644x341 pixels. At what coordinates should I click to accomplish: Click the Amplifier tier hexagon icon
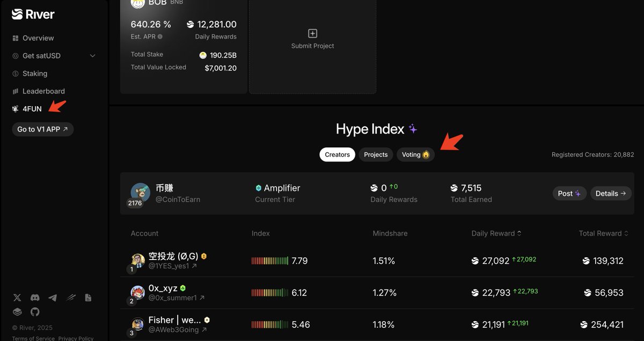click(x=258, y=188)
